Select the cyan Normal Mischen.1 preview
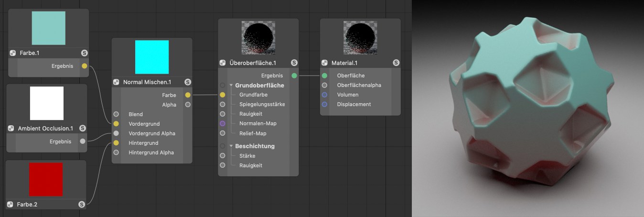644x217 pixels. pos(152,57)
